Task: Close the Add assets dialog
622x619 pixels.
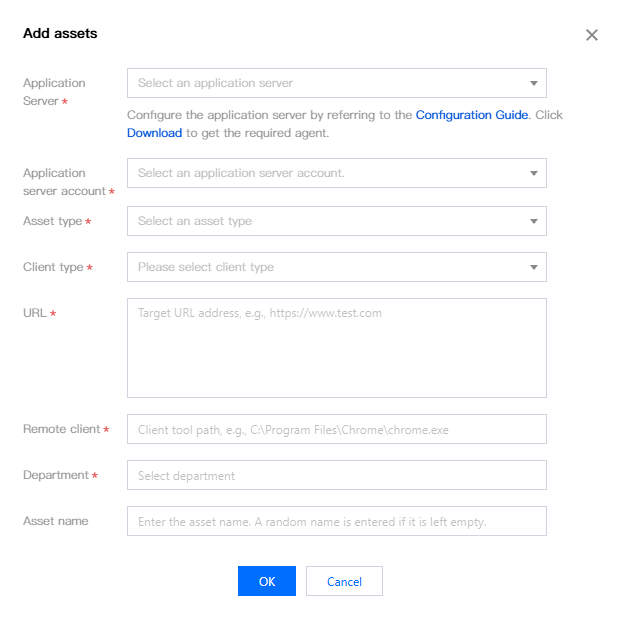Action: coord(592,35)
